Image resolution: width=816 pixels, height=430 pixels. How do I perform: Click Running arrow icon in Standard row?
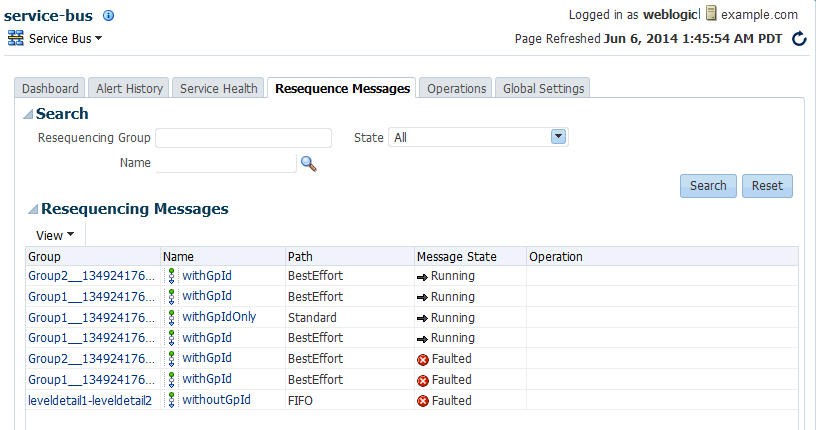coord(422,319)
